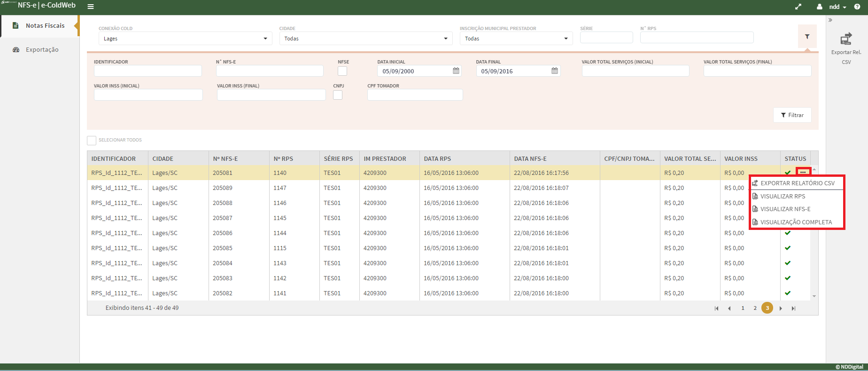Toggle the funnel filter panel icon
This screenshot has height=371, width=868.
(x=807, y=37)
